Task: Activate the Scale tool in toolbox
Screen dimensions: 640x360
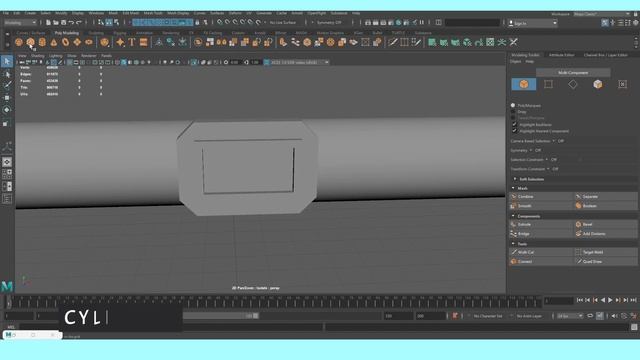Action: [x=6, y=123]
